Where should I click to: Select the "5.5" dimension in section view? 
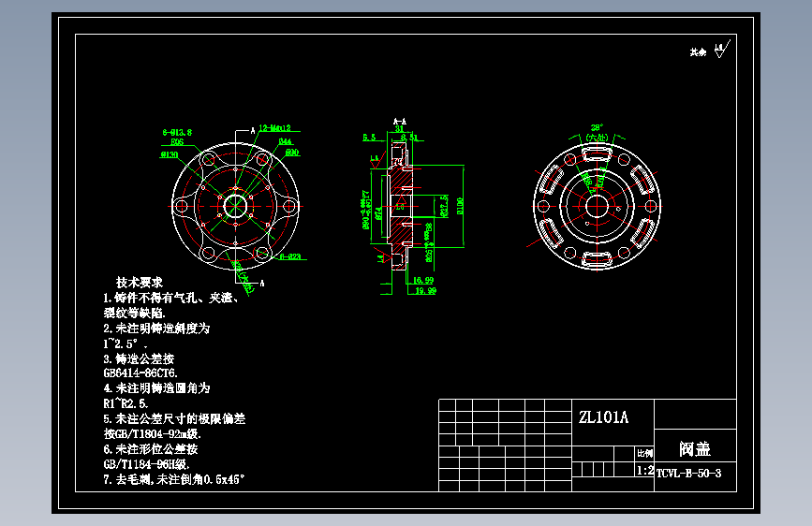pyautogui.click(x=369, y=138)
